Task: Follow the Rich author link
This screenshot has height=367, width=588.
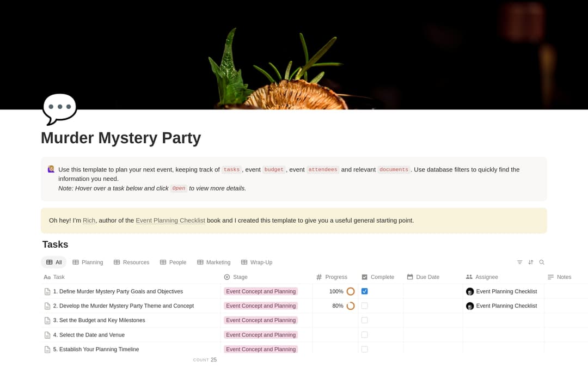Action: coord(89,221)
